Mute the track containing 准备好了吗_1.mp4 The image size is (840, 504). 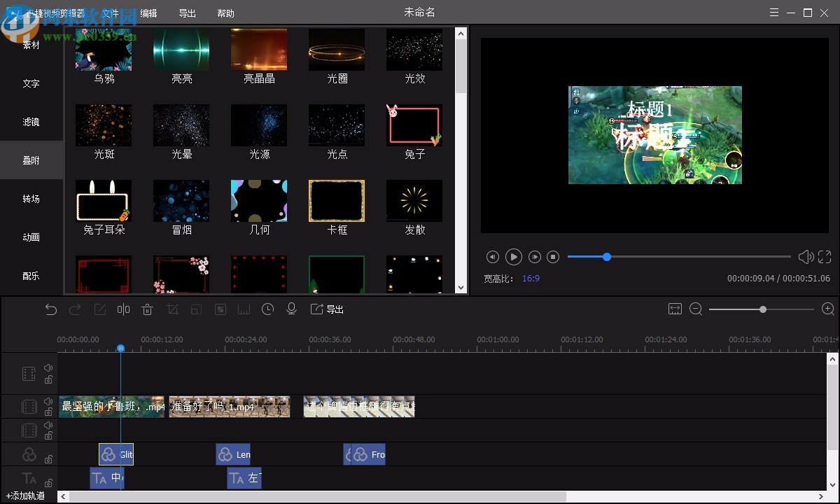pyautogui.click(x=48, y=402)
